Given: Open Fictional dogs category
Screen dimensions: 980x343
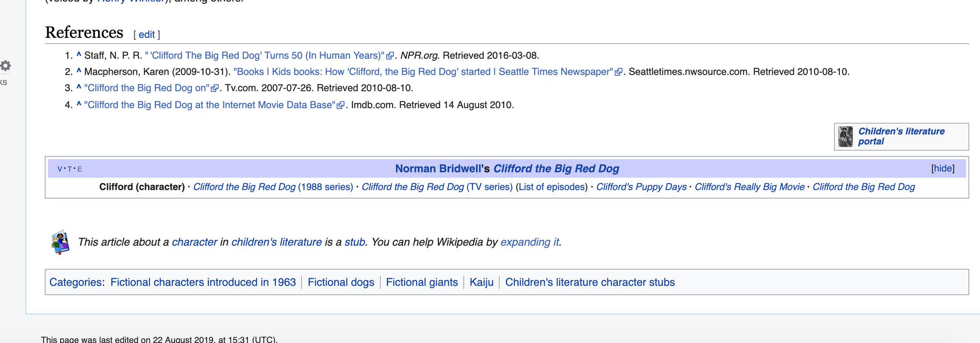Looking at the screenshot, I should click(341, 282).
